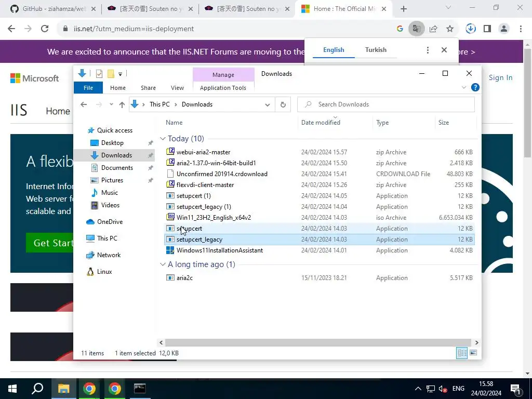Open Command Prompt from the taskbar
This screenshot has width=532, height=399.
tap(140, 389)
